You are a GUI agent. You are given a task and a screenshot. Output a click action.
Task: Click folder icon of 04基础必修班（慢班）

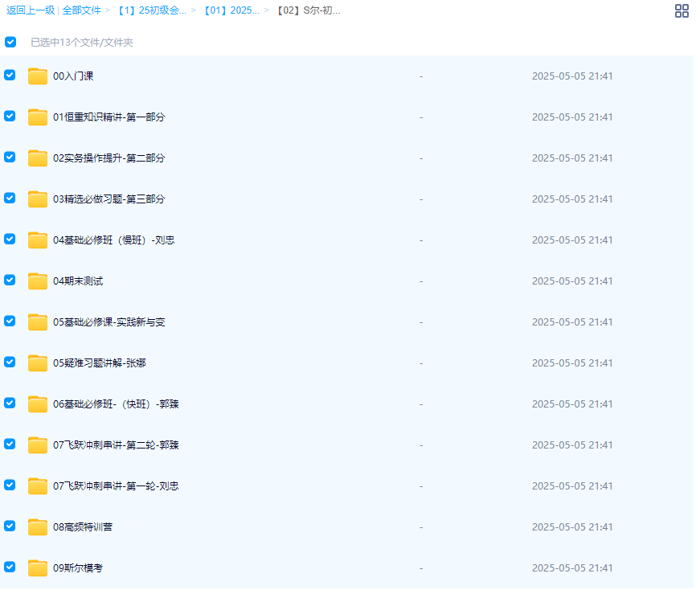[38, 241]
